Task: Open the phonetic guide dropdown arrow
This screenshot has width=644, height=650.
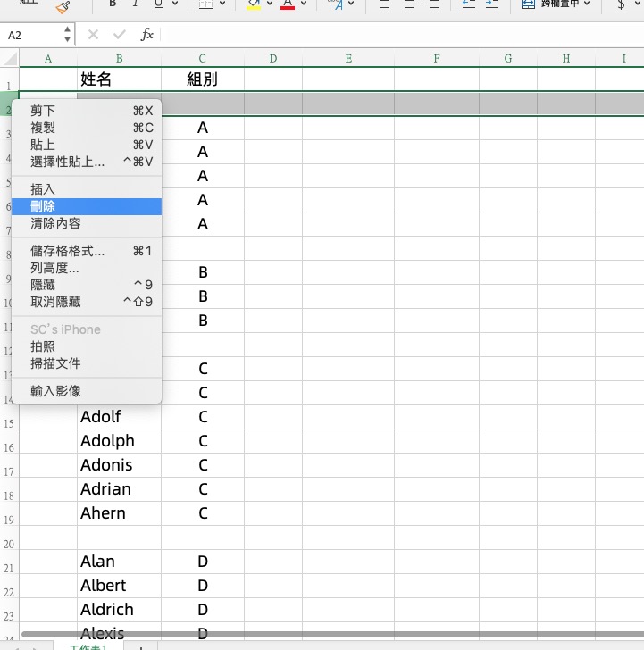Action: [351, 4]
